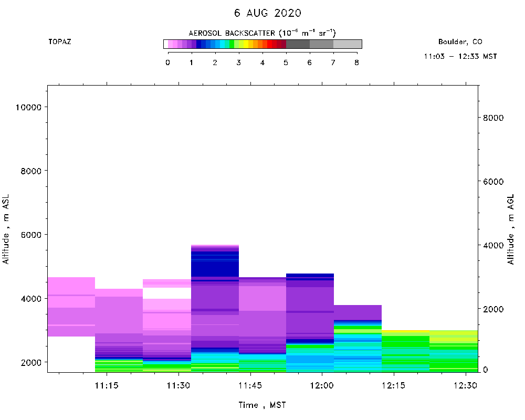The image size is (525, 420).
Task: Click the '6 AUG 2020' chart title
Action: (268, 13)
